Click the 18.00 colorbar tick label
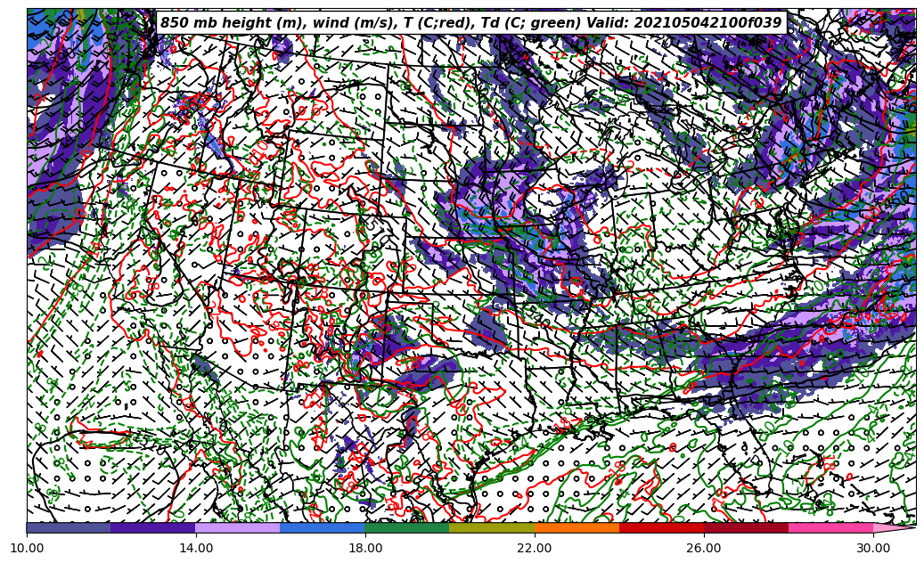This screenshot has height=563, width=924. pyautogui.click(x=365, y=548)
